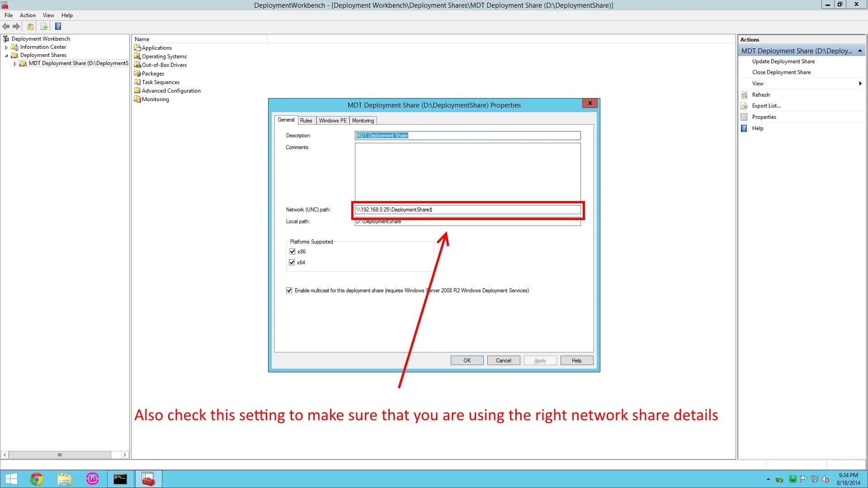
Task: Click the Monitoring folder icon
Action: click(x=137, y=99)
